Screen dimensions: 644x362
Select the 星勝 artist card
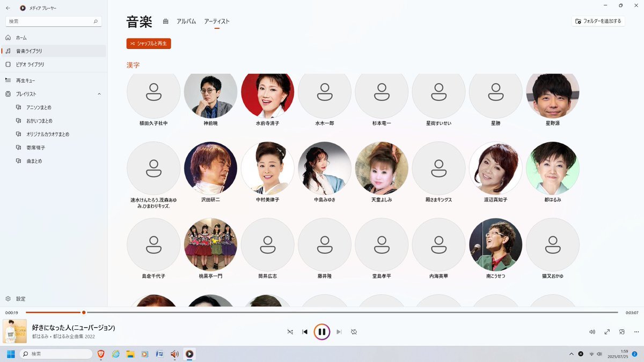tap(496, 100)
